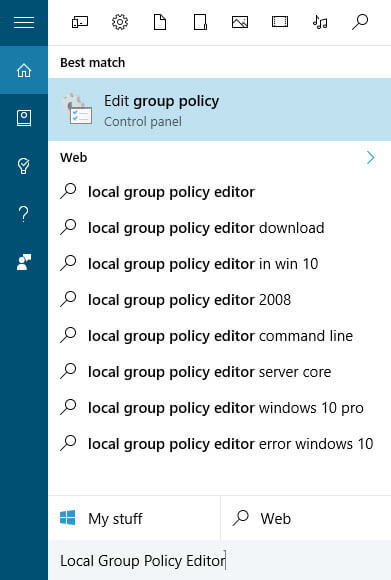The width and height of the screenshot is (391, 580).
Task: Filter results by Web magnifier icon
Action: coord(360,22)
